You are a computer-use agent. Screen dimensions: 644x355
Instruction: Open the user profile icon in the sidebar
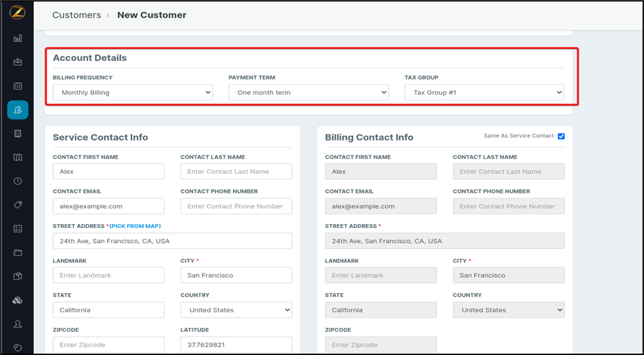pyautogui.click(x=18, y=324)
